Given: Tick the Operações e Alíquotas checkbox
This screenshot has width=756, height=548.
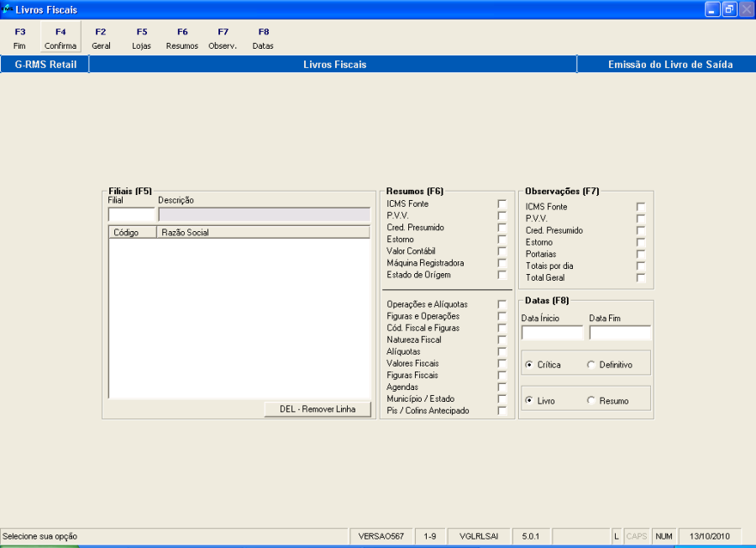Looking at the screenshot, I should point(502,304).
